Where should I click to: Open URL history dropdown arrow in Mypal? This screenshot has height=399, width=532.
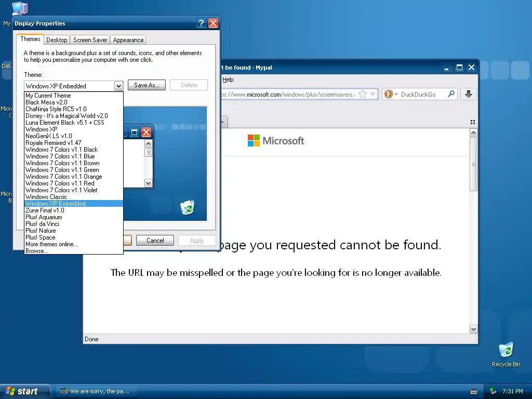click(x=373, y=95)
